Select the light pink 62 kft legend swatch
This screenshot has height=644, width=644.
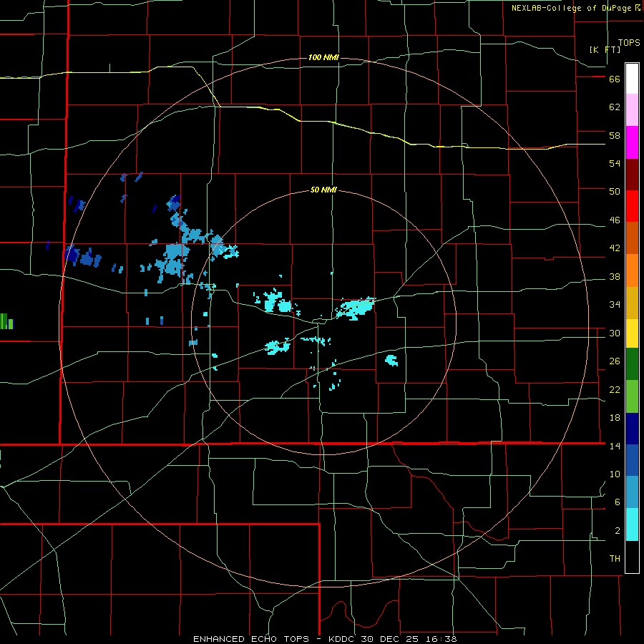(632, 110)
